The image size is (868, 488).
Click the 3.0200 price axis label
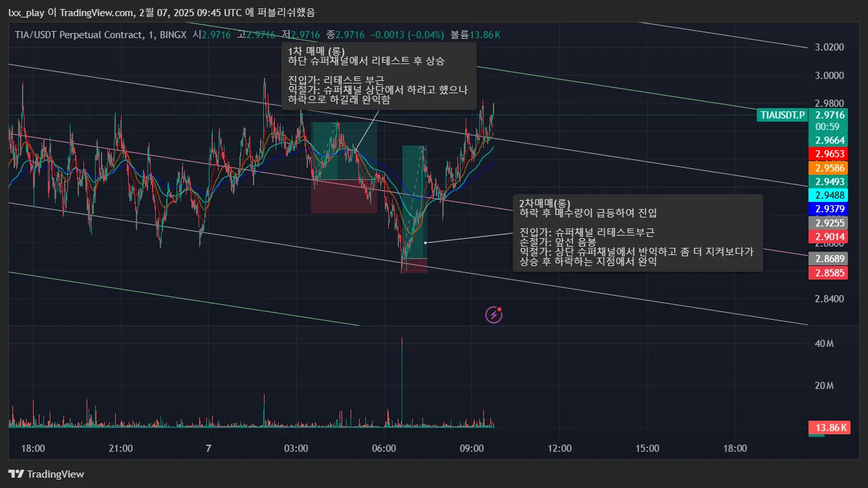tap(830, 47)
